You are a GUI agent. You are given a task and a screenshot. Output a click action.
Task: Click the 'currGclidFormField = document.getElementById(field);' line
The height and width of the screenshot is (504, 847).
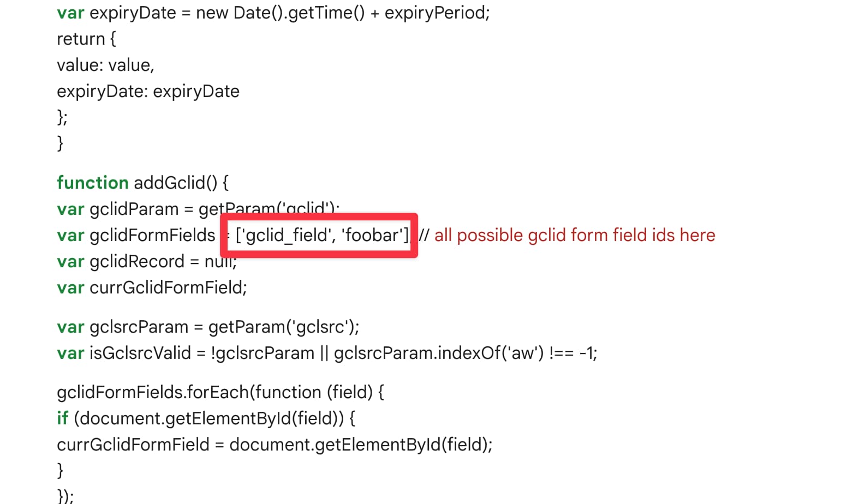(x=275, y=445)
